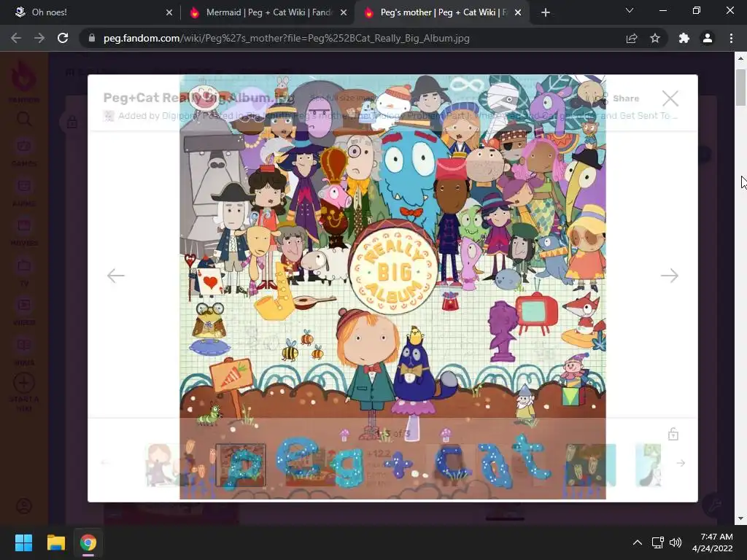747x560 pixels.
Task: Open the Chrome extensions menu
Action: (684, 38)
